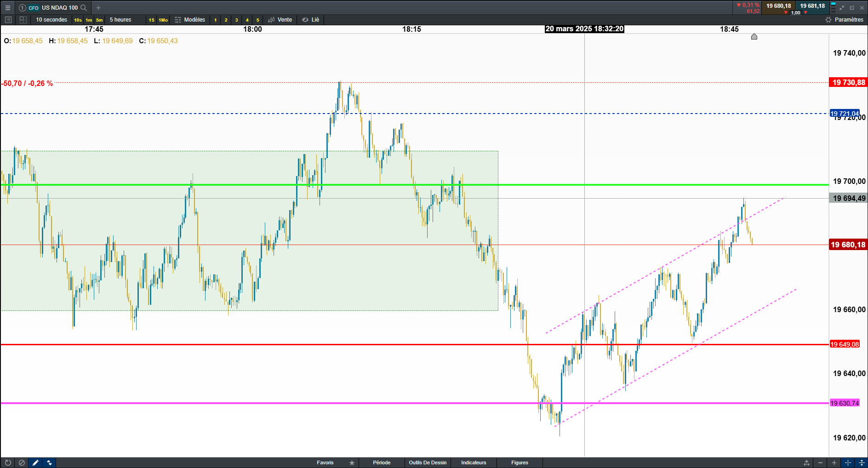The height and width of the screenshot is (468, 868).
Task: Zoom out with the minus icon
Action: tap(820, 462)
